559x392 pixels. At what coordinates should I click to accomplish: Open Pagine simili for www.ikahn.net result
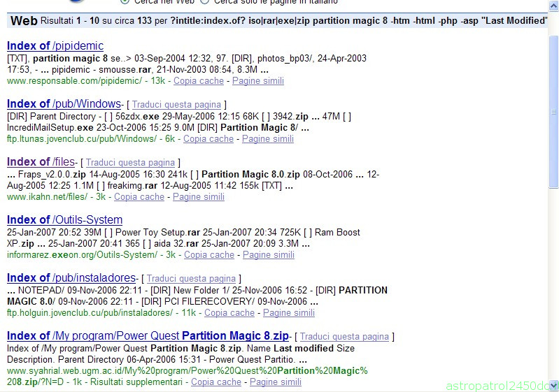coord(199,197)
